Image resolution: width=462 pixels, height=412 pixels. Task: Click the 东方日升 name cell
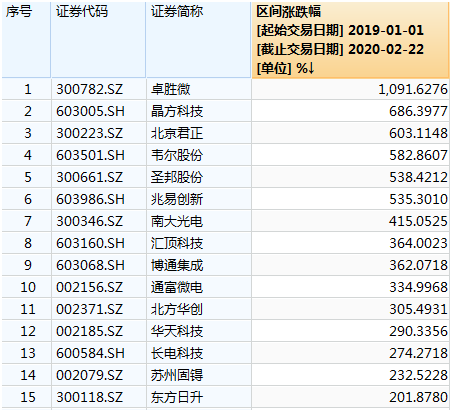(199, 397)
